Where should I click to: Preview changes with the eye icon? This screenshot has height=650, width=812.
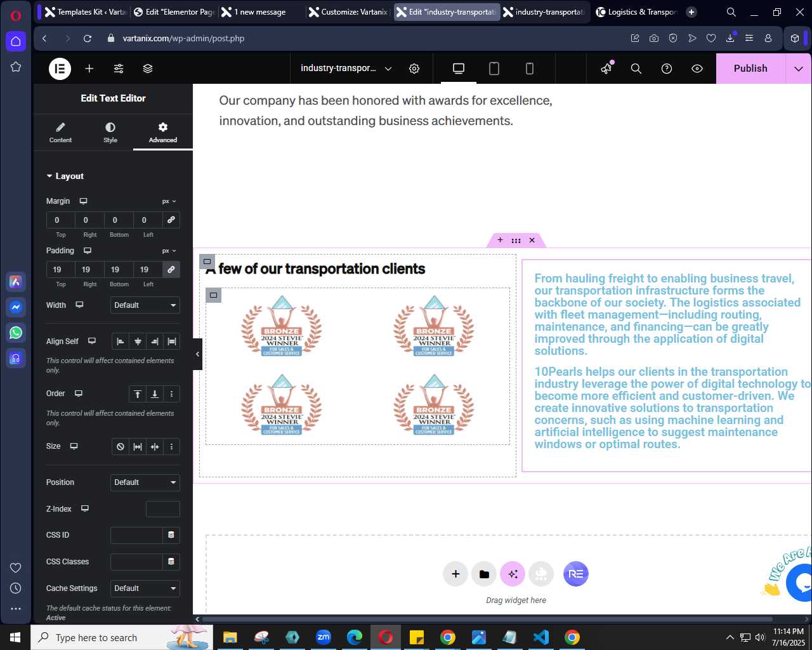point(697,69)
